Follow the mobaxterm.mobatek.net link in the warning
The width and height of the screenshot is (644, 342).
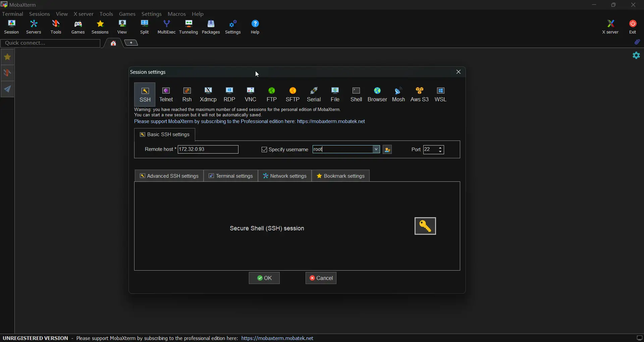[331, 122]
